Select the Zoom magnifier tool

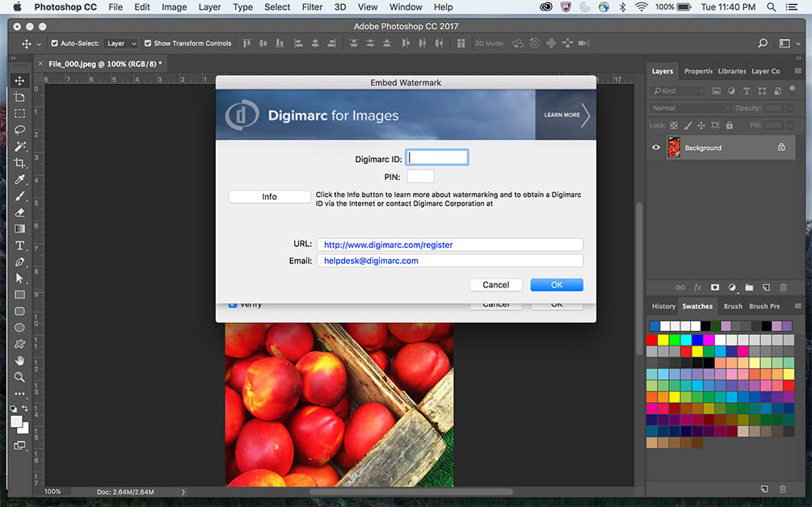click(x=19, y=377)
